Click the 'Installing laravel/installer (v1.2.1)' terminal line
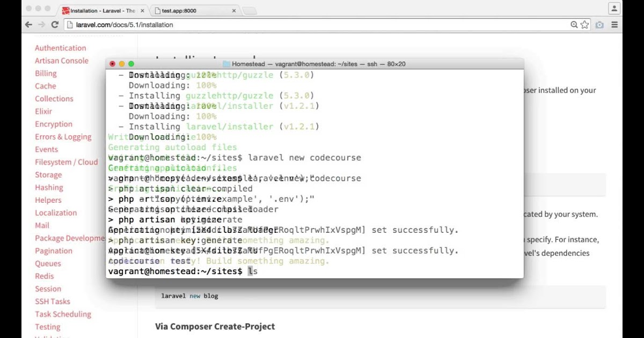644x338 pixels. pos(219,127)
